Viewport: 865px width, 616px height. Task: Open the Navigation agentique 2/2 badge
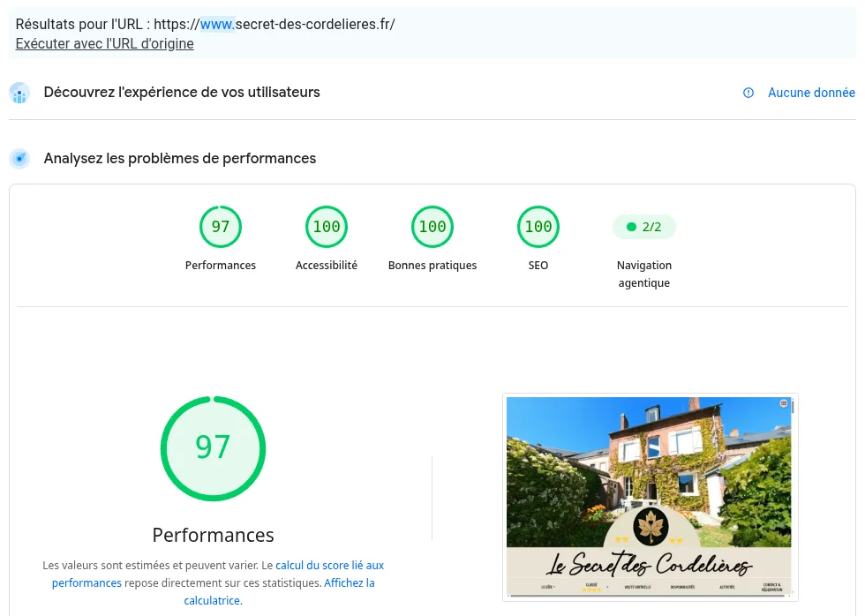click(x=643, y=227)
